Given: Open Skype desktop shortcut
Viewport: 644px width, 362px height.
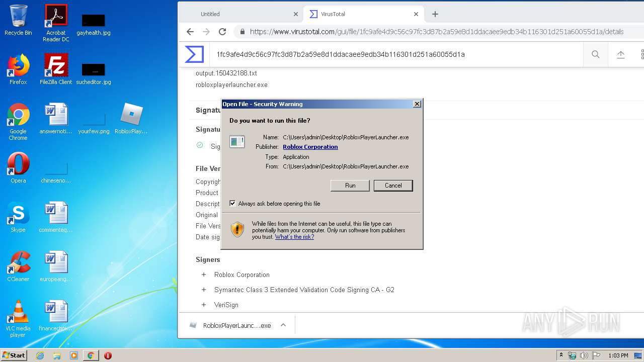Looking at the screenshot, I should (18, 217).
